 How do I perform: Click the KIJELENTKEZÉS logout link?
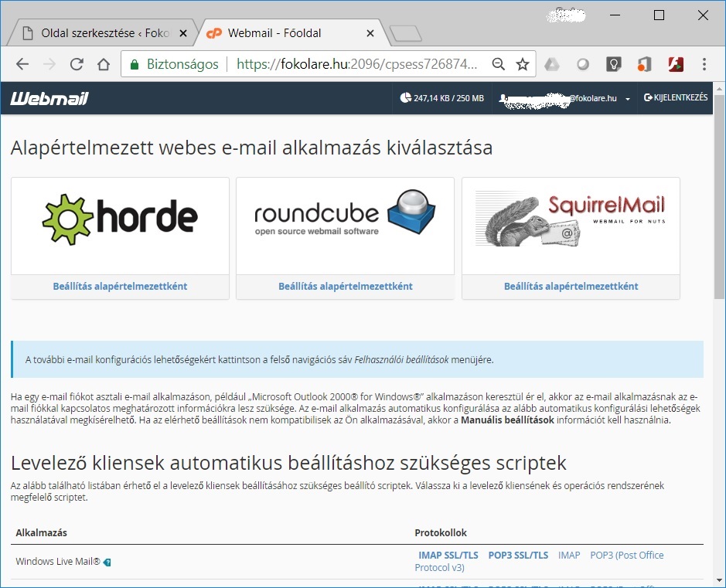676,97
